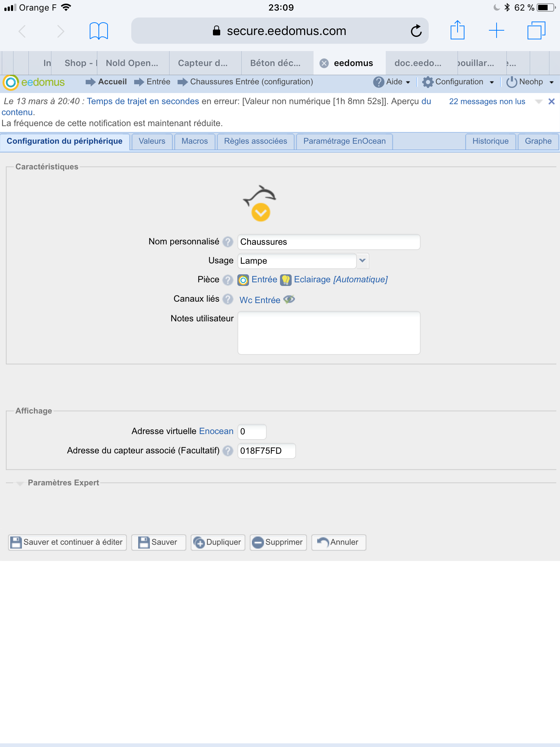560x747 pixels.
Task: Open the Usage dropdown arrow
Action: (362, 260)
